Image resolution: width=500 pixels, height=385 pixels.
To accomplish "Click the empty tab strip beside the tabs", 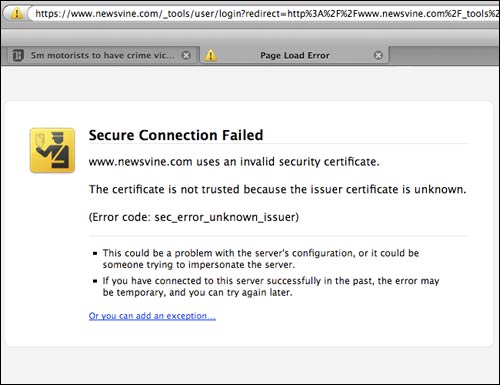I will click(444, 55).
